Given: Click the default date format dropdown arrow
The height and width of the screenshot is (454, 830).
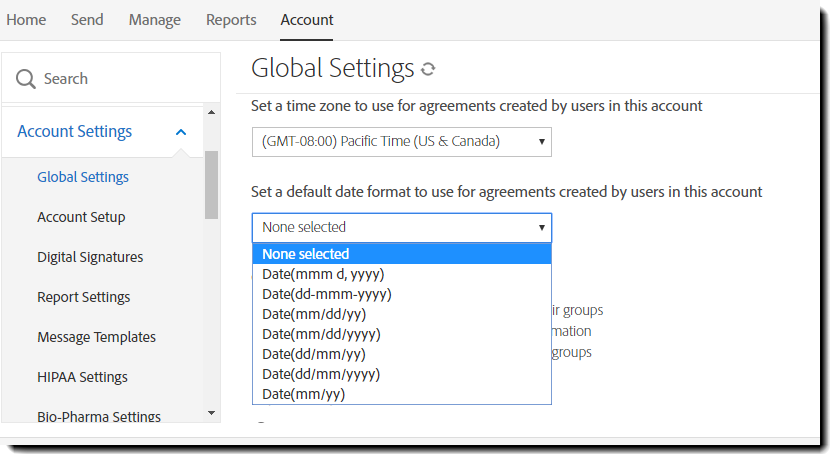Looking at the screenshot, I should point(542,227).
